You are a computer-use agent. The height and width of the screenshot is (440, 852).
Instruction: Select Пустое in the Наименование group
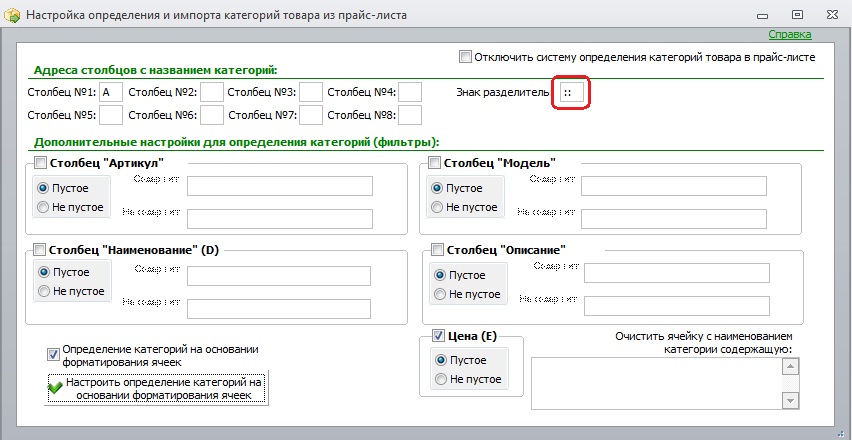pyautogui.click(x=43, y=272)
